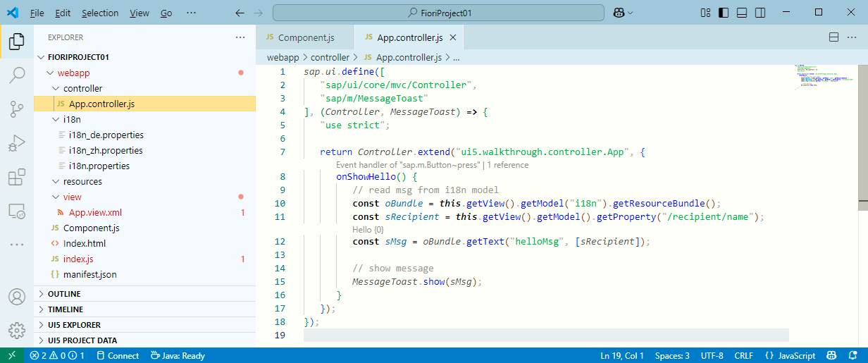Open App.view.xml in the explorer
Screen dimensions: 868x363
95,212
